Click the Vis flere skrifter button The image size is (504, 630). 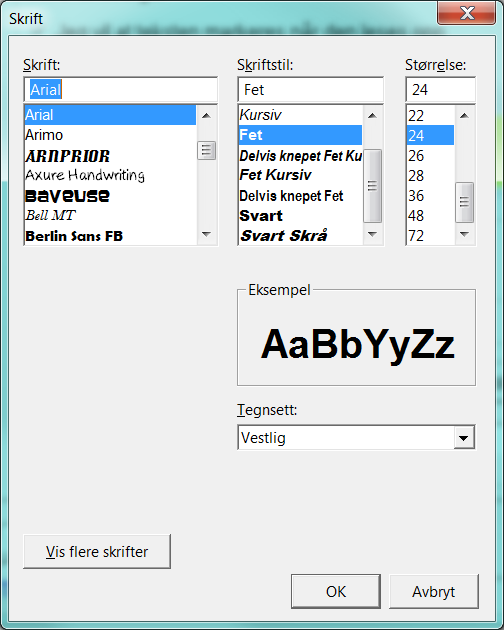coord(97,552)
